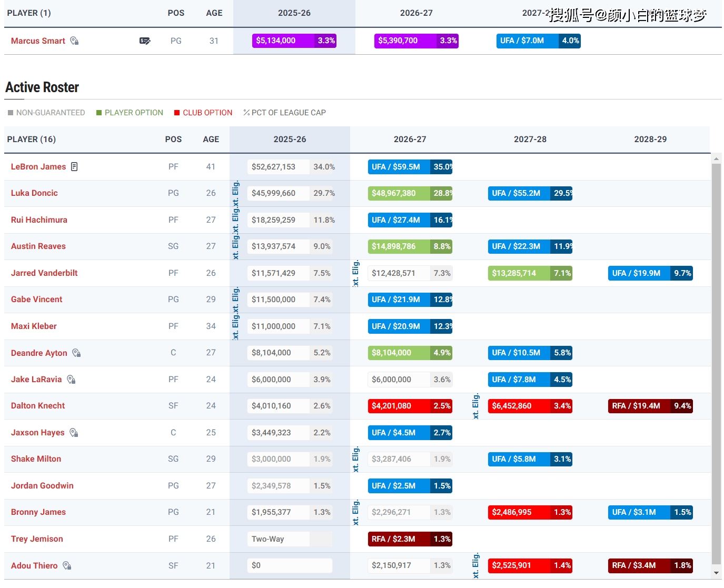
Task: Click the scroll up arrow of the roster table
Action: (716, 158)
